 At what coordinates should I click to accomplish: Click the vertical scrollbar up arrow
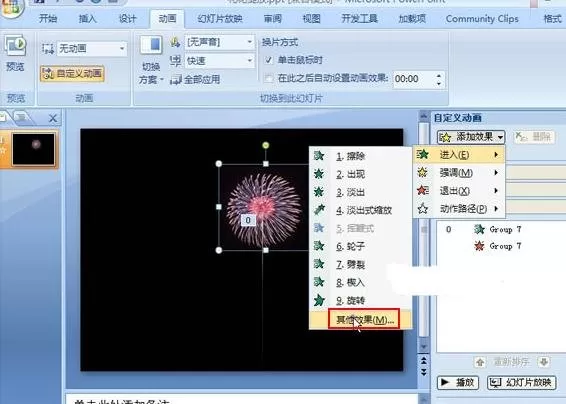coord(424,116)
